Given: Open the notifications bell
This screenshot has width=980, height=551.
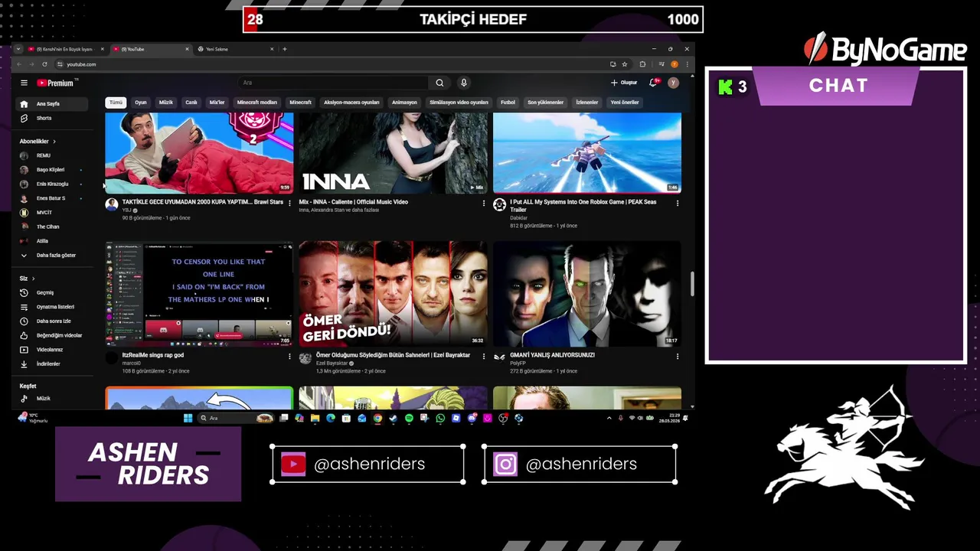Looking at the screenshot, I should [653, 83].
